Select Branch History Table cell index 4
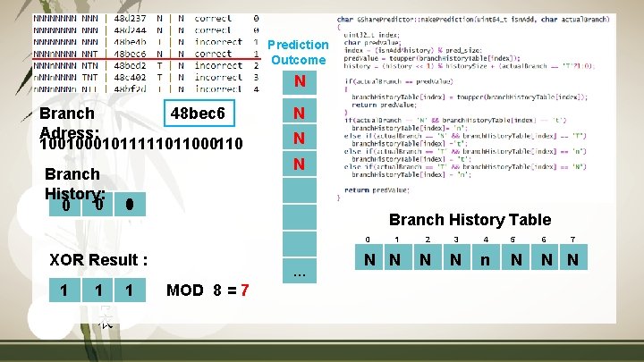 pos(486,257)
